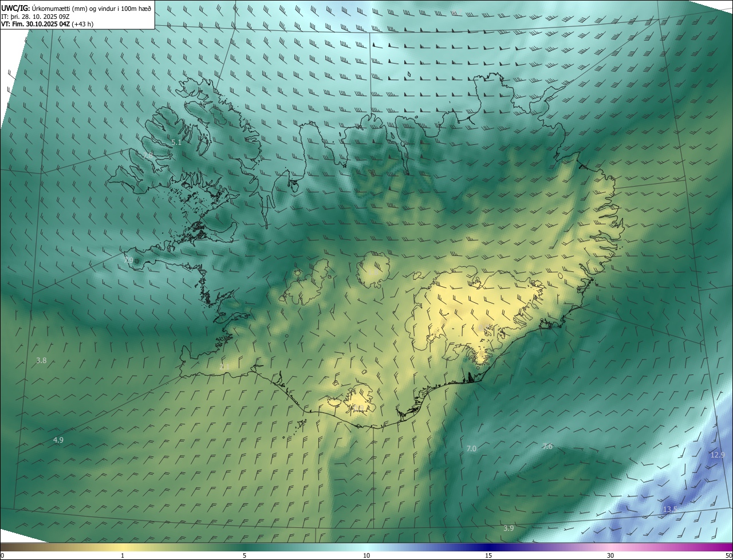Viewport: 733px width, 560px height.
Task: Click the precipitable water value 3.9
Action: coord(509,529)
